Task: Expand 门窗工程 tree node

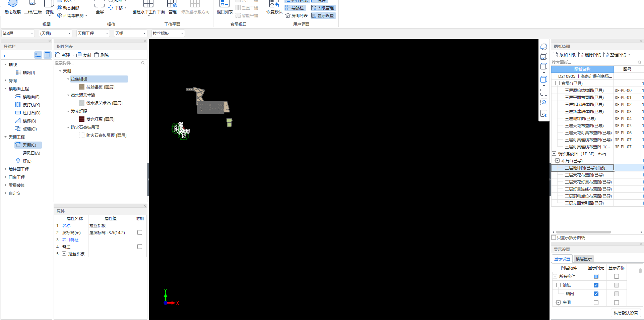Action: (5, 177)
